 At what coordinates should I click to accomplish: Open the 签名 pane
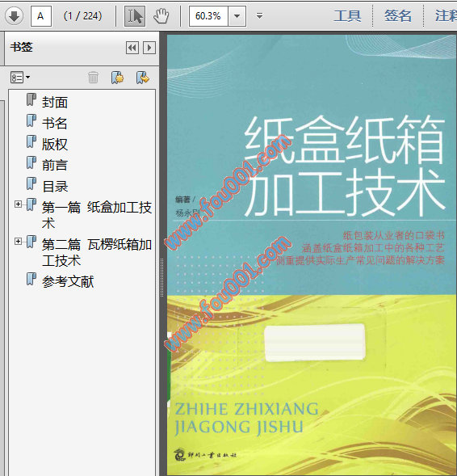click(398, 16)
